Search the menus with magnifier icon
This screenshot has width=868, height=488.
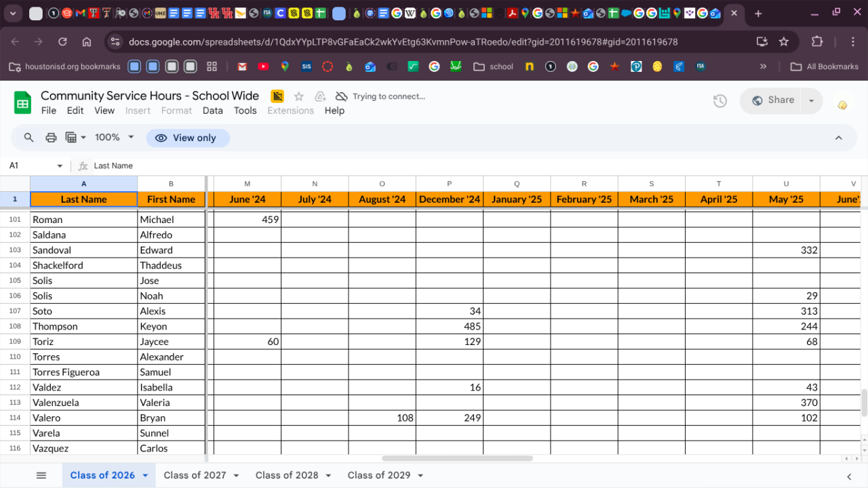pyautogui.click(x=28, y=138)
